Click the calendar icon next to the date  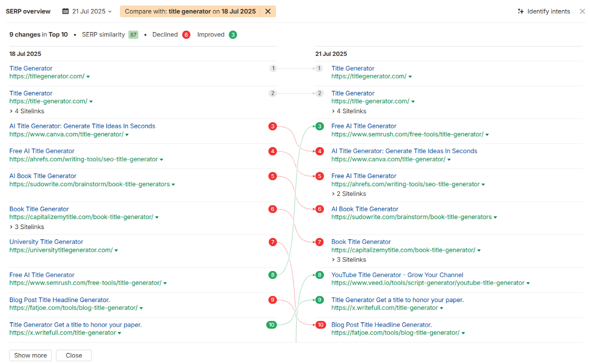(x=66, y=11)
